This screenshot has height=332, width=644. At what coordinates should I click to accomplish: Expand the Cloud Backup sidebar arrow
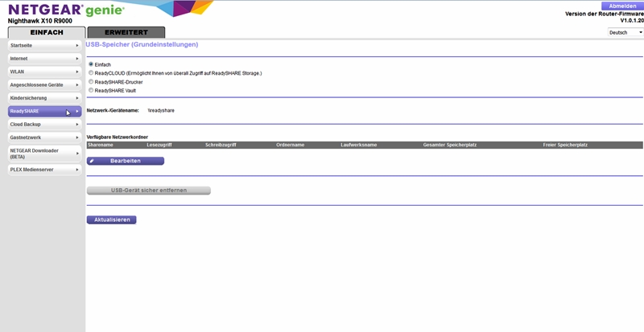click(x=77, y=125)
